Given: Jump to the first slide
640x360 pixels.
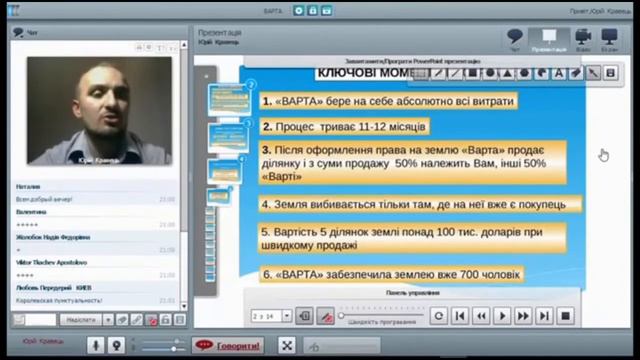Looking at the screenshot, I should tap(460, 316).
